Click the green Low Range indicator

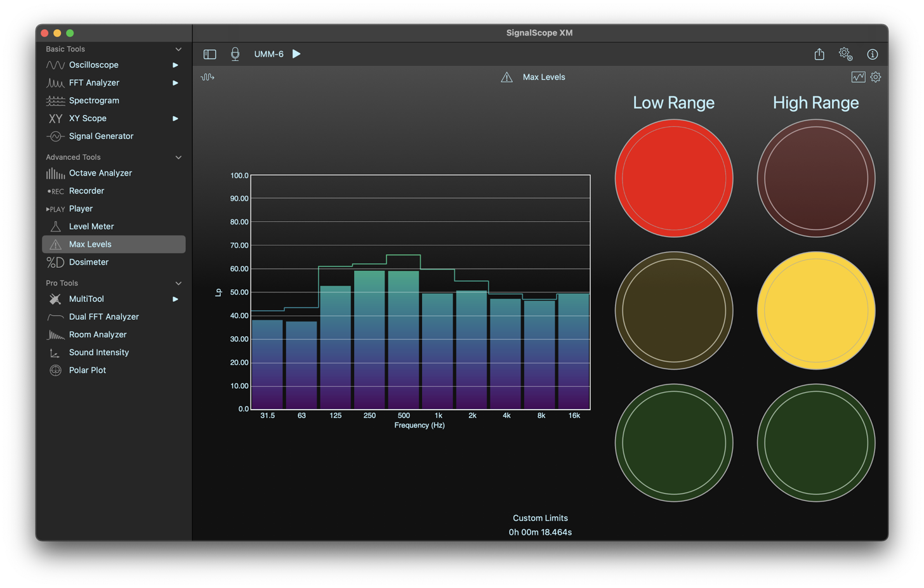(674, 443)
